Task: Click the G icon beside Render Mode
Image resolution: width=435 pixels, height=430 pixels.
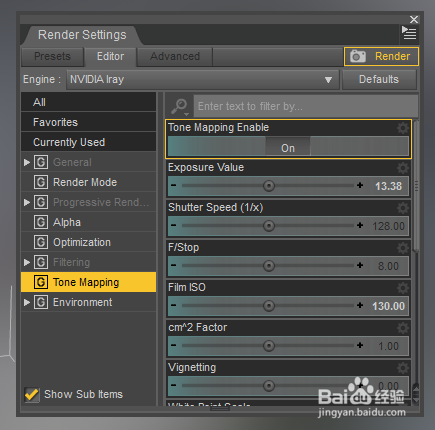Action: [41, 182]
